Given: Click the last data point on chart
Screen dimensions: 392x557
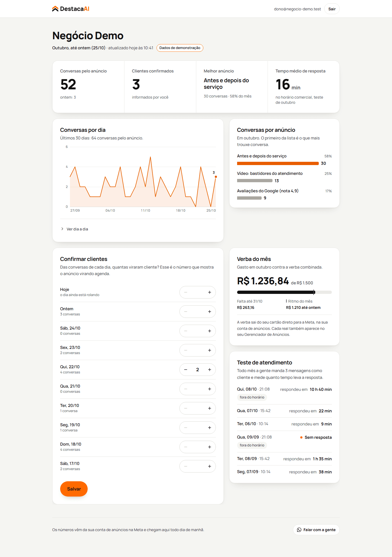Looking at the screenshot, I should pos(216,177).
